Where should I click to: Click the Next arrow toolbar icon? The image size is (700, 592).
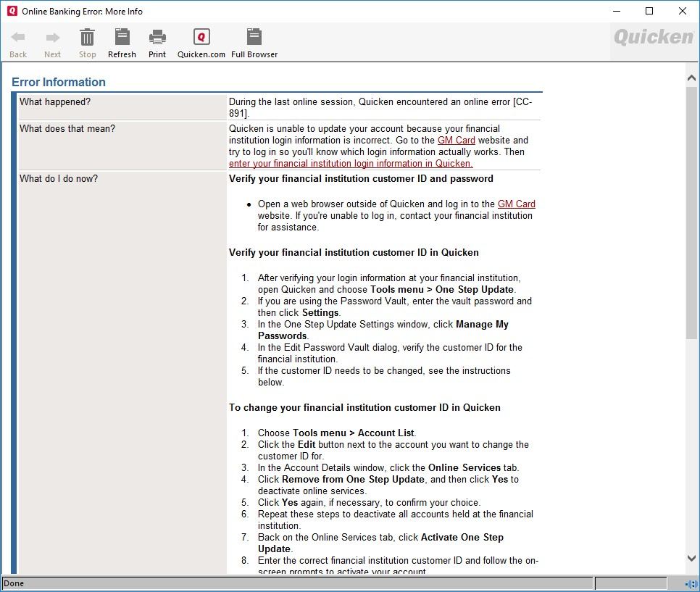pyautogui.click(x=52, y=38)
